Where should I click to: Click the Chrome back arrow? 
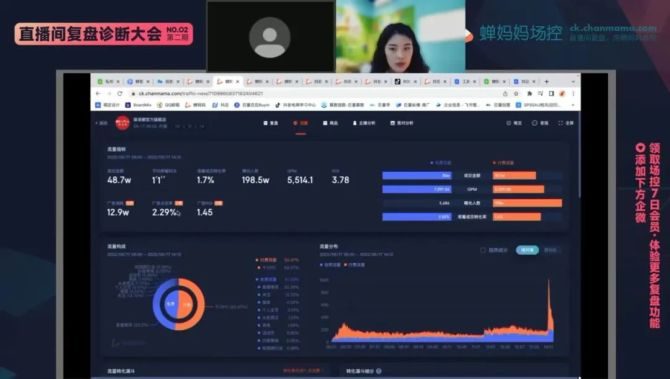click(x=99, y=93)
